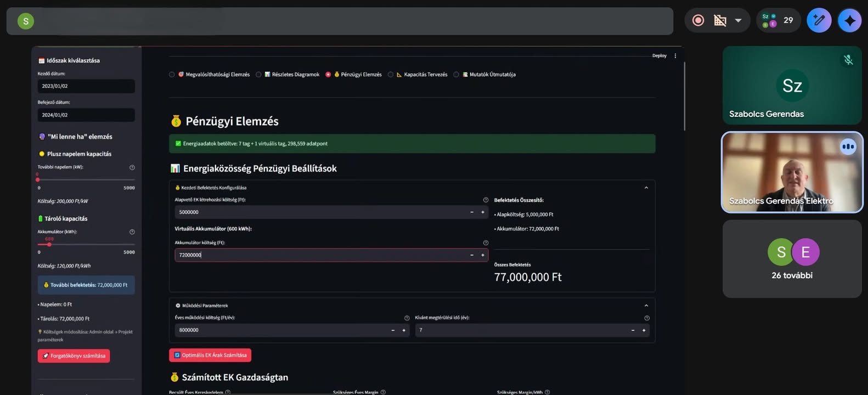The width and height of the screenshot is (868, 395).
Task: Open the participants count icon
Action: [778, 20]
